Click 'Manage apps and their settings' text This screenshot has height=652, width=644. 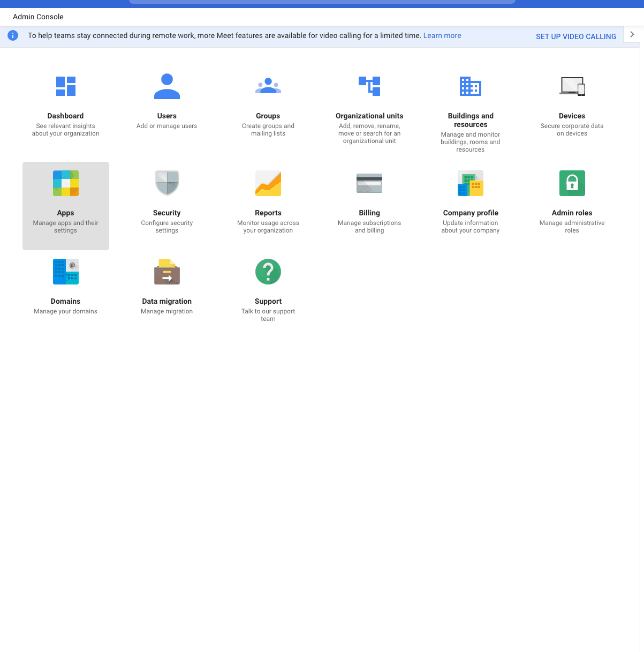pos(66,227)
